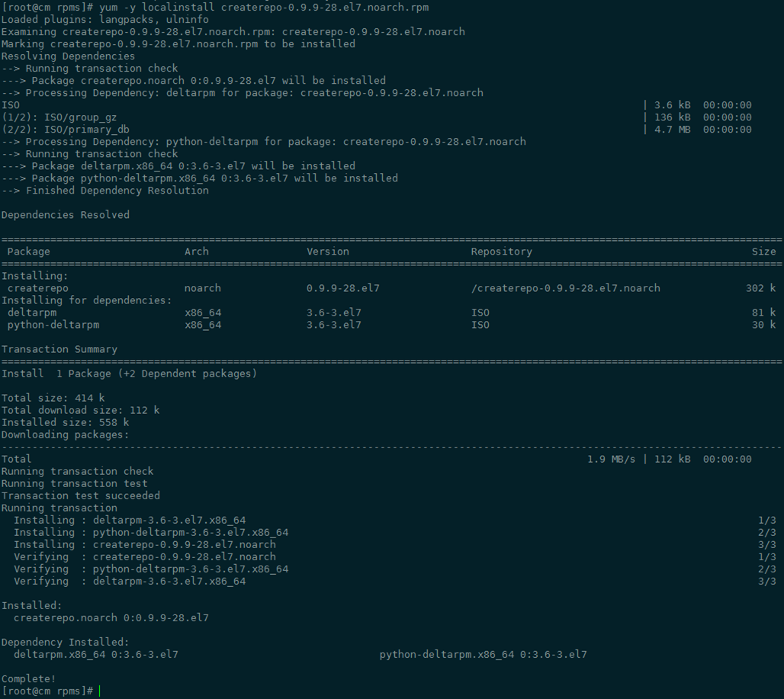This screenshot has width=784, height=699.
Task: Click 'Installing : createrepo-0.9.9-28.el7.noarch' line
Action: 145,544
